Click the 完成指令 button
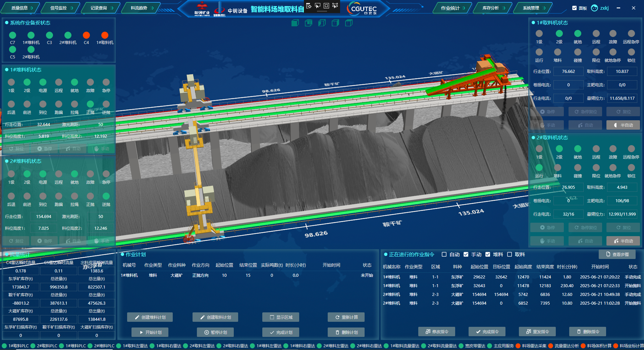The height and width of the screenshot is (350, 644). pyautogui.click(x=487, y=332)
